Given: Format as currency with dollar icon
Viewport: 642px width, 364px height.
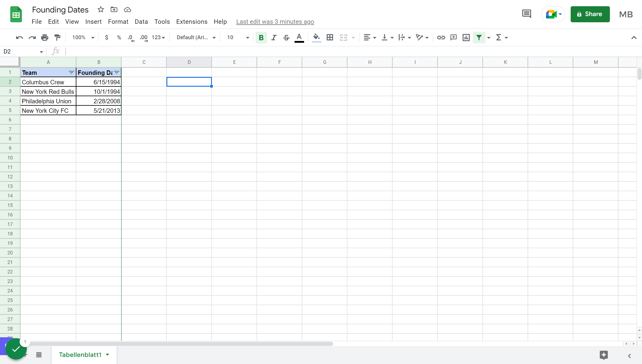Looking at the screenshot, I should tap(106, 37).
